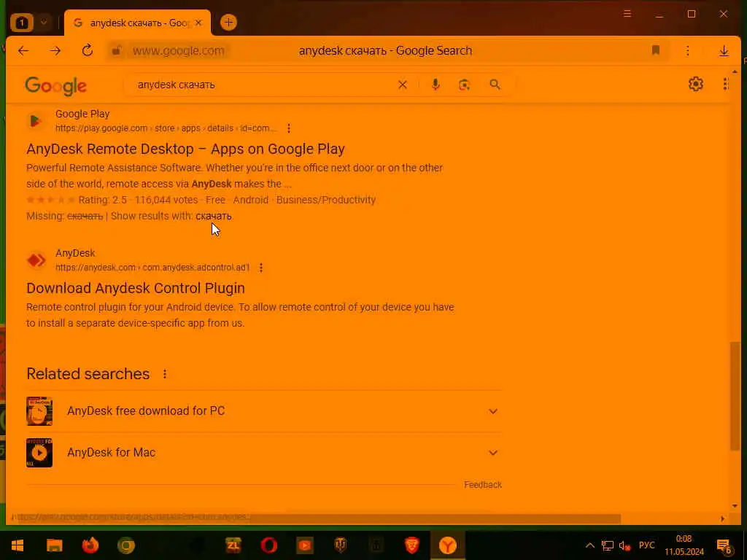Clear the search query with X
Viewport: 747px width, 560px height.
[x=403, y=85]
